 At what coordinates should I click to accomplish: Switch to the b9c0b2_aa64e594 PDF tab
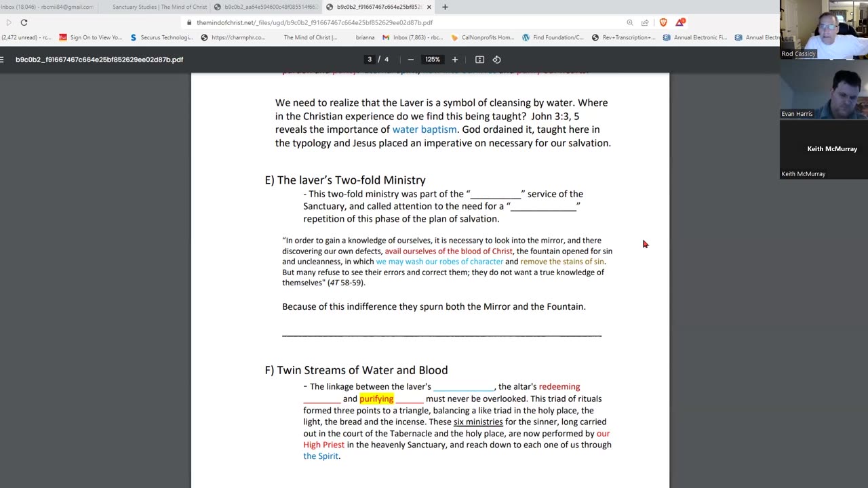click(267, 7)
